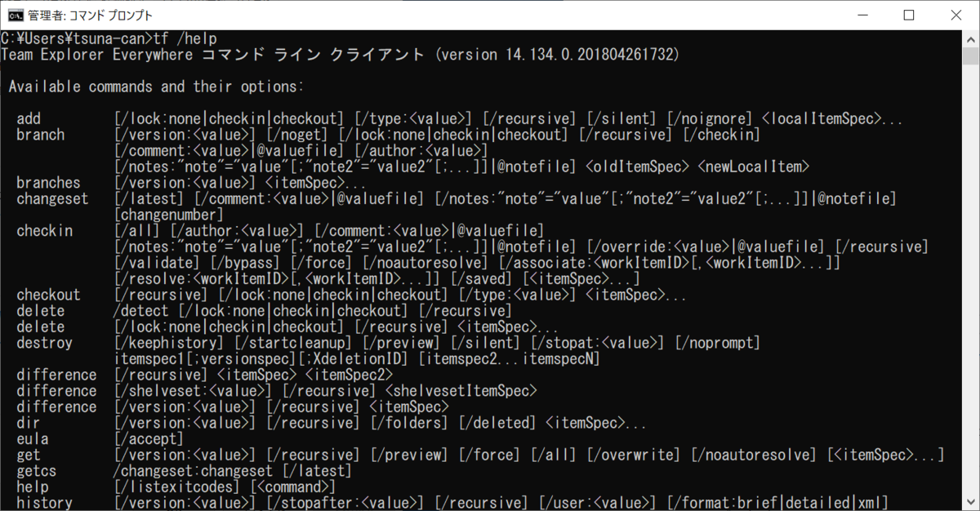Click '[/format:brief|detailed|xml]' in history line

point(777,503)
